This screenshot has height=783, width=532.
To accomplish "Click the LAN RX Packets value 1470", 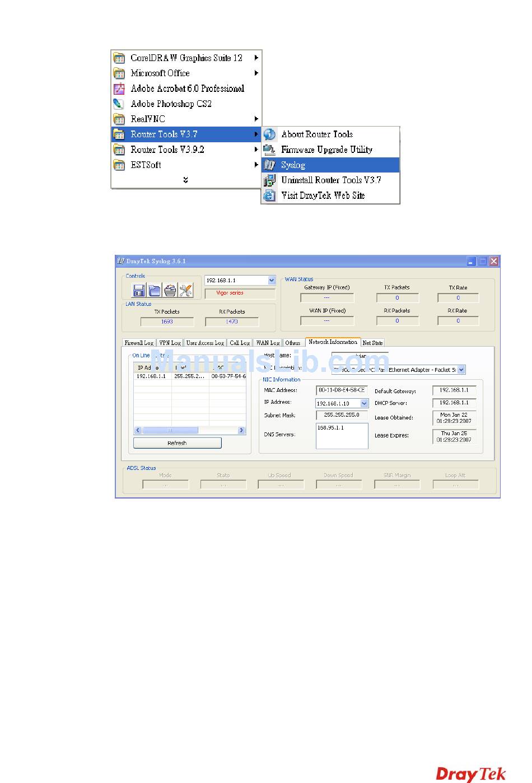I will click(232, 321).
